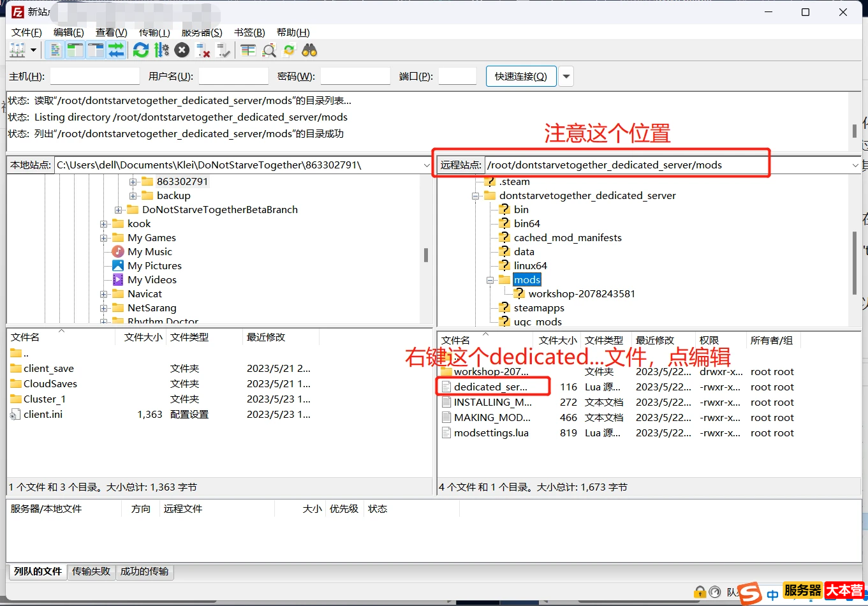Reconnect to the last server
This screenshot has width=868, height=606.
click(x=223, y=50)
